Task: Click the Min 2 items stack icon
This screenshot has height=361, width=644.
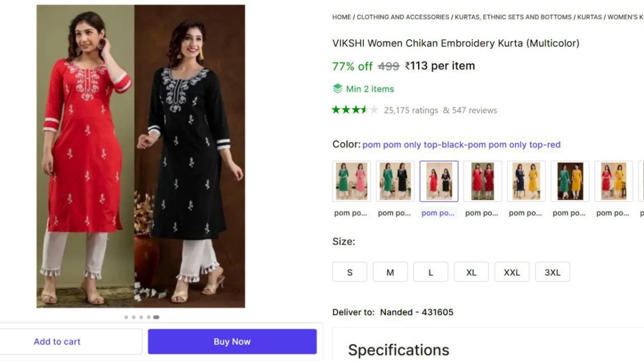Action: [x=338, y=89]
